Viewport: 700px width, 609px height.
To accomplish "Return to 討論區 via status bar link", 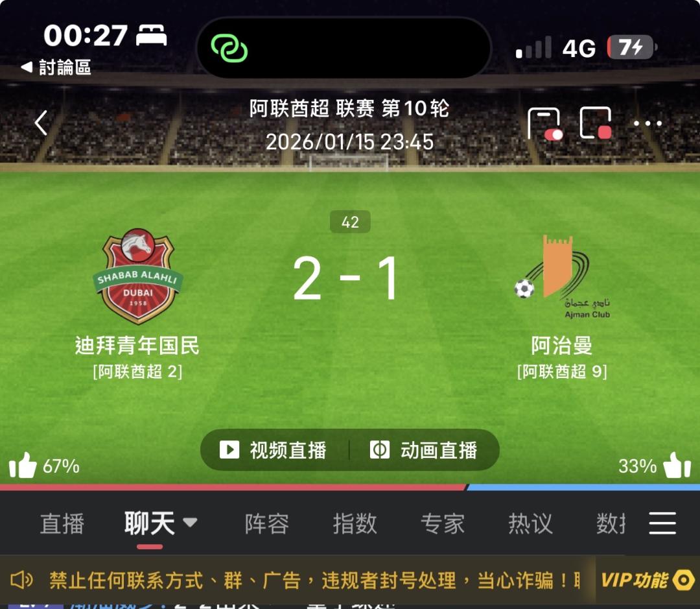I will [56, 67].
